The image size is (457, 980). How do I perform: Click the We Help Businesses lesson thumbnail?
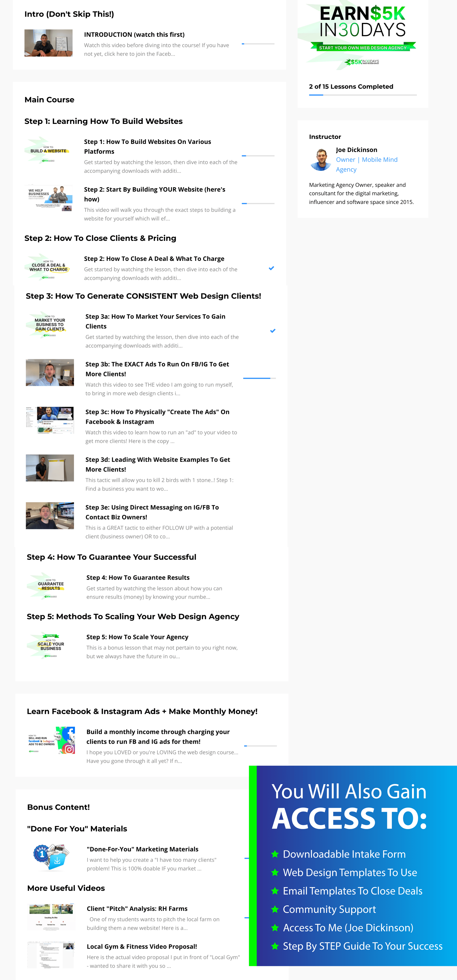(48, 198)
